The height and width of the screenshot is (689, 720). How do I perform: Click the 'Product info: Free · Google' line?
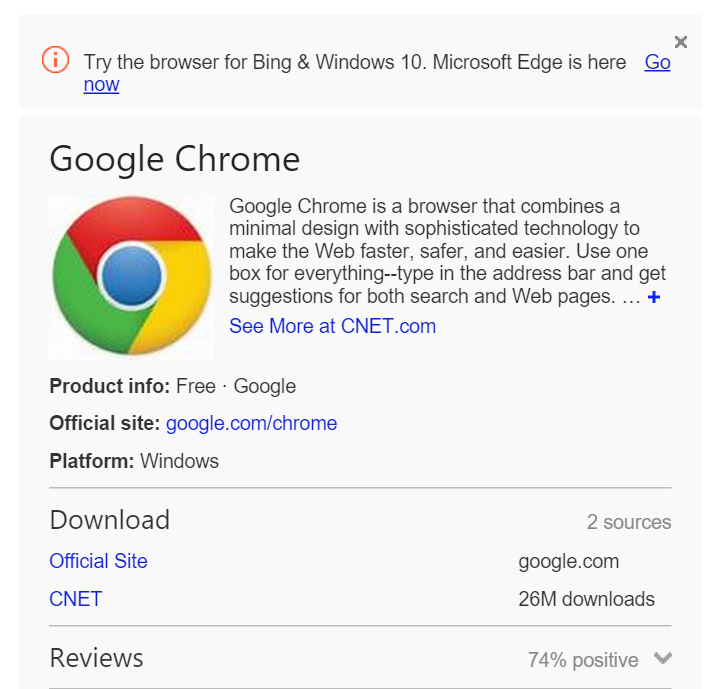point(173,386)
